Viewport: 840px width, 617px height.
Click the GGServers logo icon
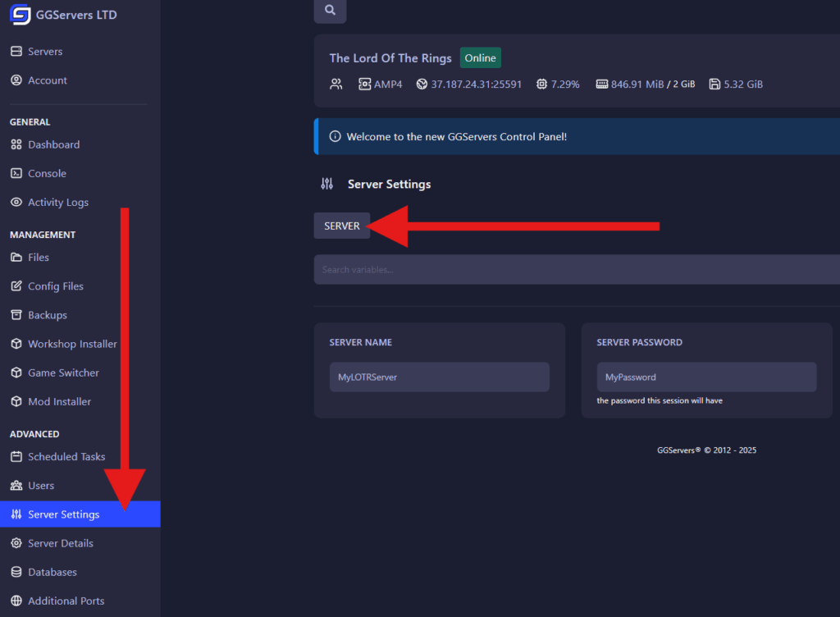pyautogui.click(x=21, y=15)
